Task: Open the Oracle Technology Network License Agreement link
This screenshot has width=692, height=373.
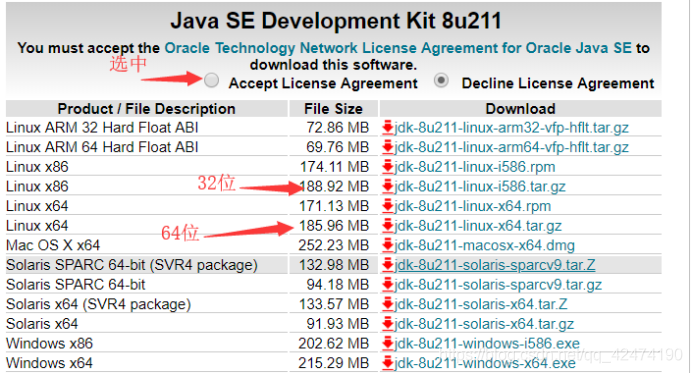Action: (x=398, y=48)
